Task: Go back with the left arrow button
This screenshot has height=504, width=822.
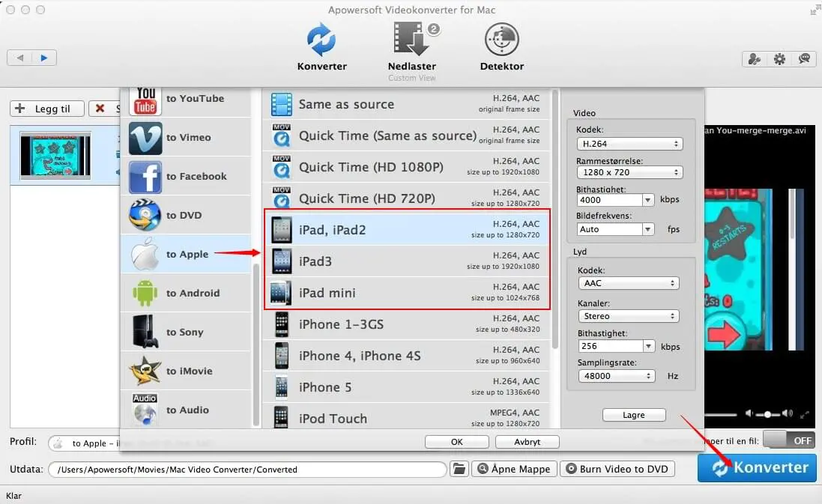Action: pyautogui.click(x=20, y=58)
